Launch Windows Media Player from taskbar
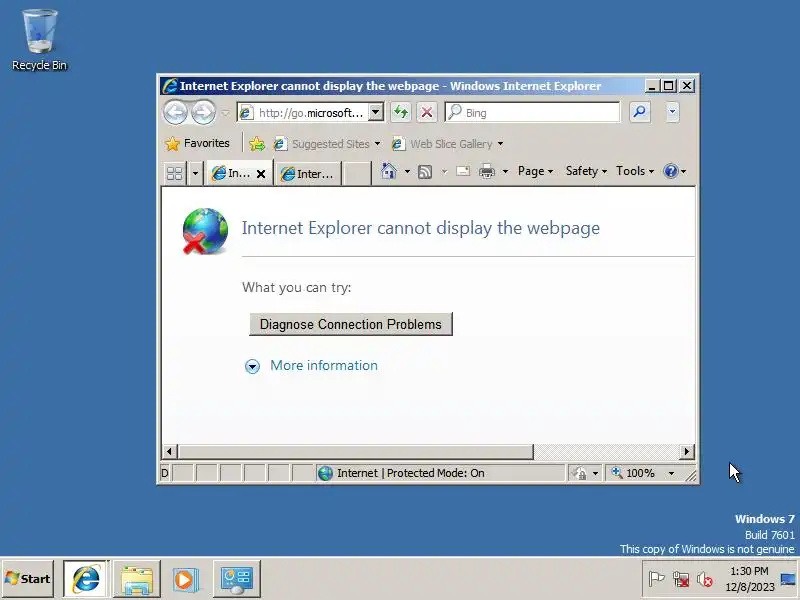The image size is (800, 600). (185, 579)
